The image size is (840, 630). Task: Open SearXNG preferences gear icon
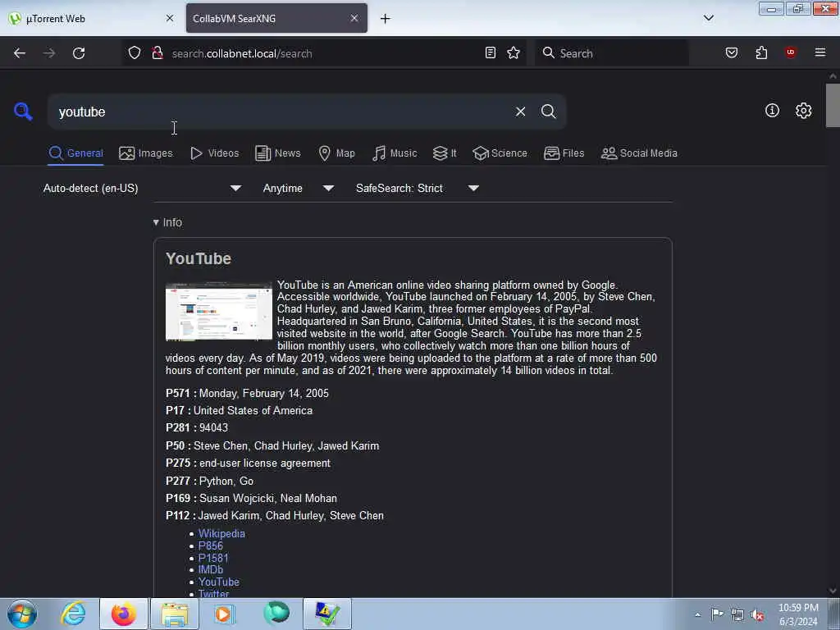coord(804,111)
